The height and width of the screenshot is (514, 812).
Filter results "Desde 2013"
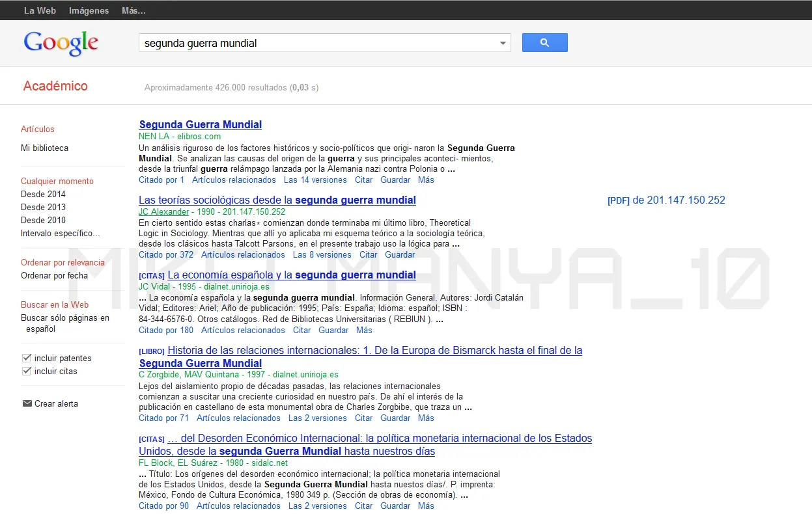coord(43,207)
